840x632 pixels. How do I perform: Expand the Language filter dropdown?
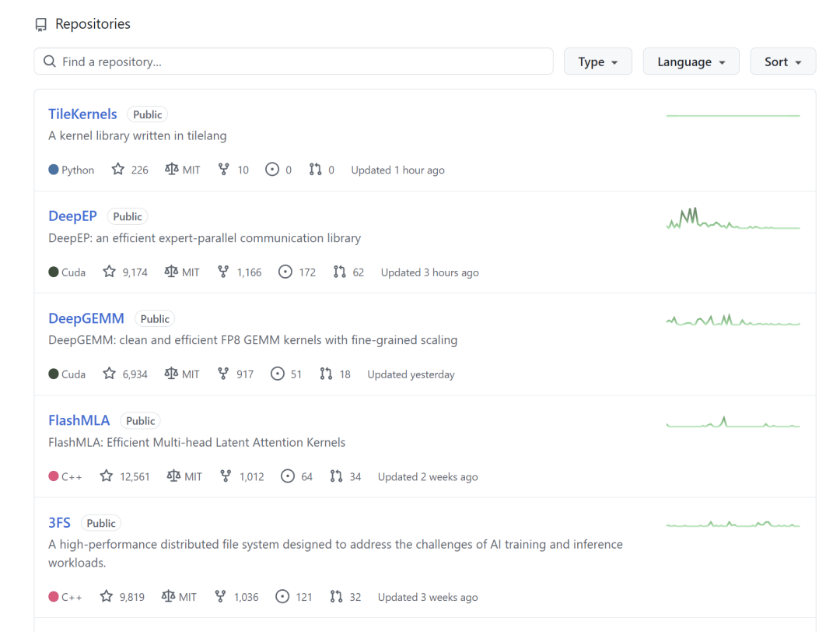click(691, 61)
